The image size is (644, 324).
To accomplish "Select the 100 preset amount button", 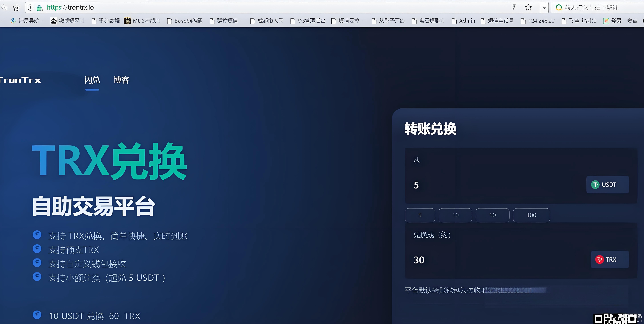I will [531, 215].
